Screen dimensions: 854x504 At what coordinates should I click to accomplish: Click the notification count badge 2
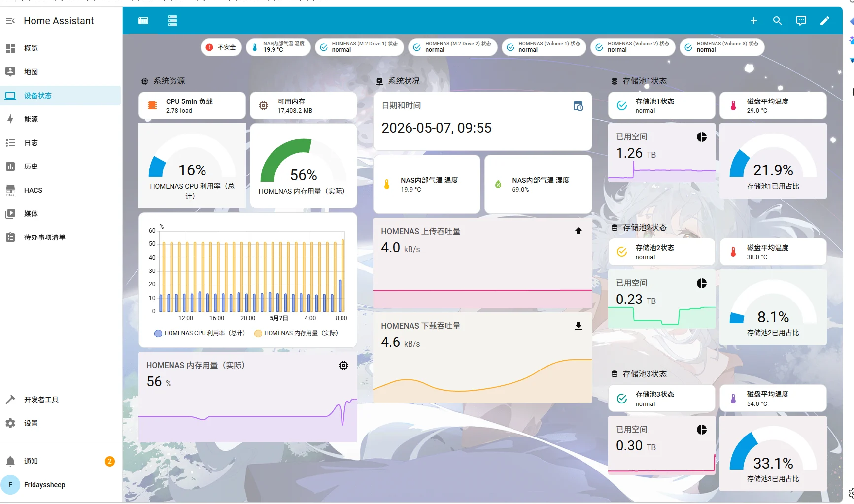(110, 461)
